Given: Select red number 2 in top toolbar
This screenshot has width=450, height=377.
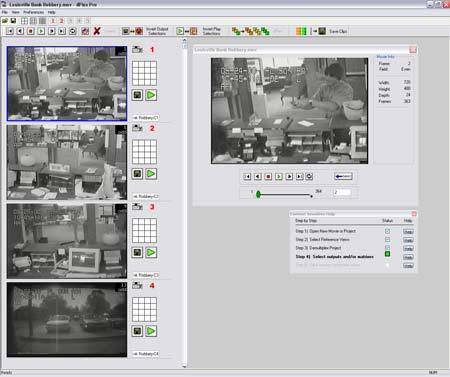Looking at the screenshot, I should (x=61, y=21).
